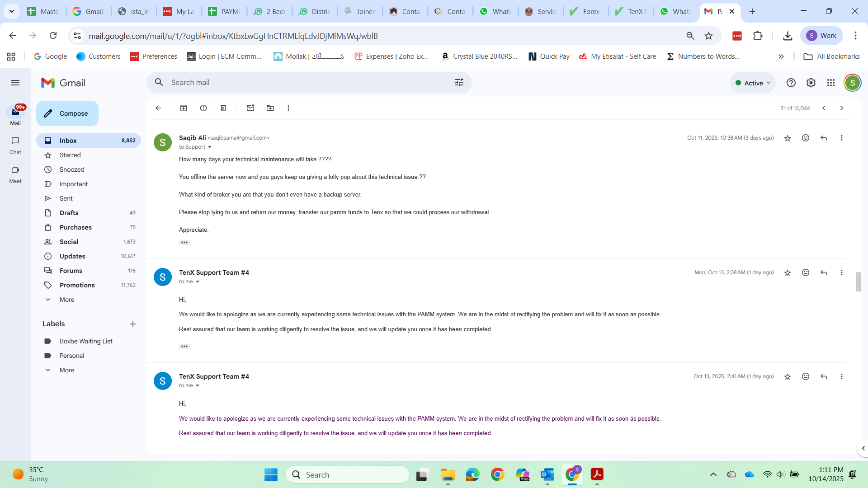This screenshot has width=868, height=488.
Task: Expand recipient details under 'to Support'
Action: [x=210, y=147]
